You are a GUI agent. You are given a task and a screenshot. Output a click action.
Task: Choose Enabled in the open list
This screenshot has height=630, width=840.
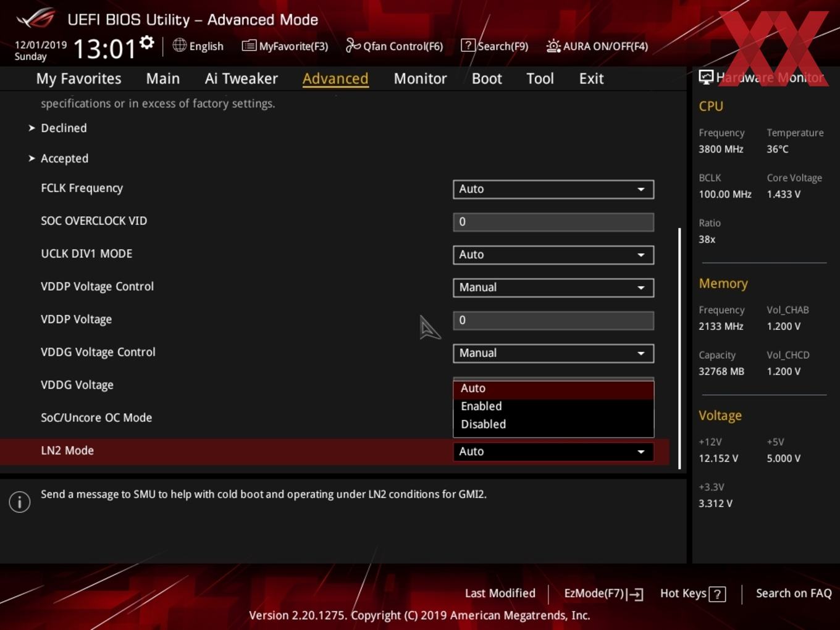tap(553, 406)
